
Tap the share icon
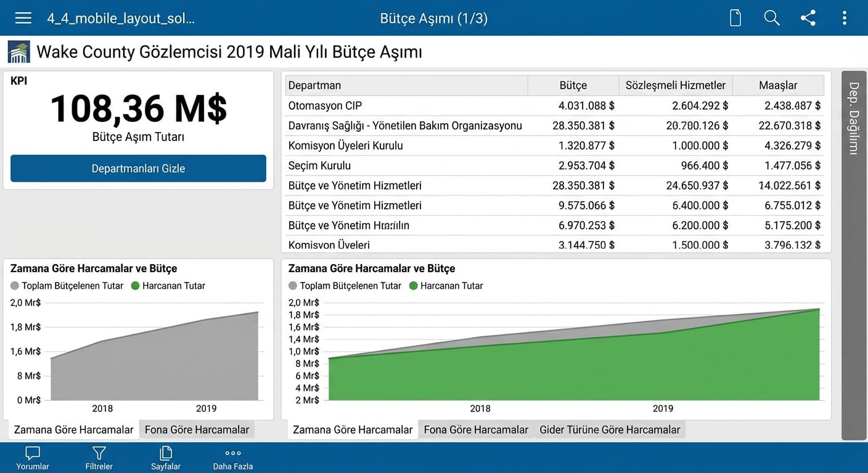pos(808,18)
